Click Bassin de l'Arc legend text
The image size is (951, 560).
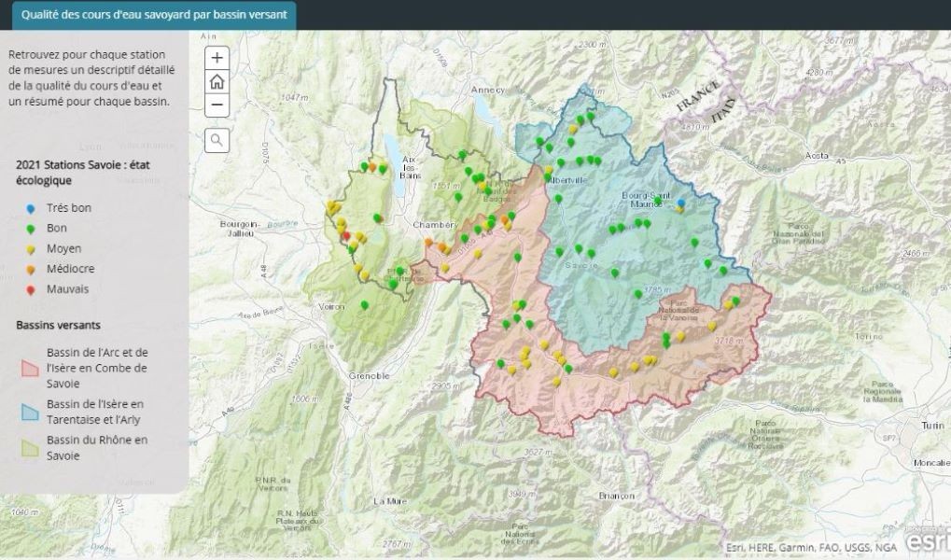[x=97, y=368]
